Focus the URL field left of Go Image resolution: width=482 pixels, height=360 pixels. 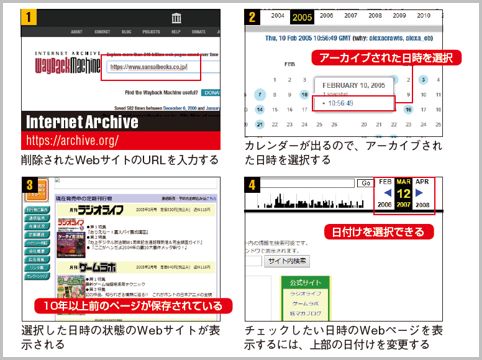click(x=307, y=183)
